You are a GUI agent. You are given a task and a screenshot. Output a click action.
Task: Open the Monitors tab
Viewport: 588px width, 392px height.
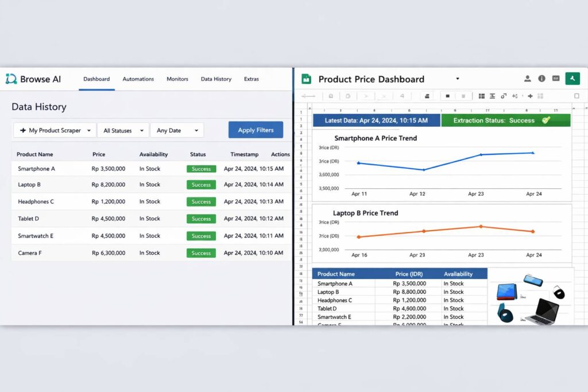(177, 79)
